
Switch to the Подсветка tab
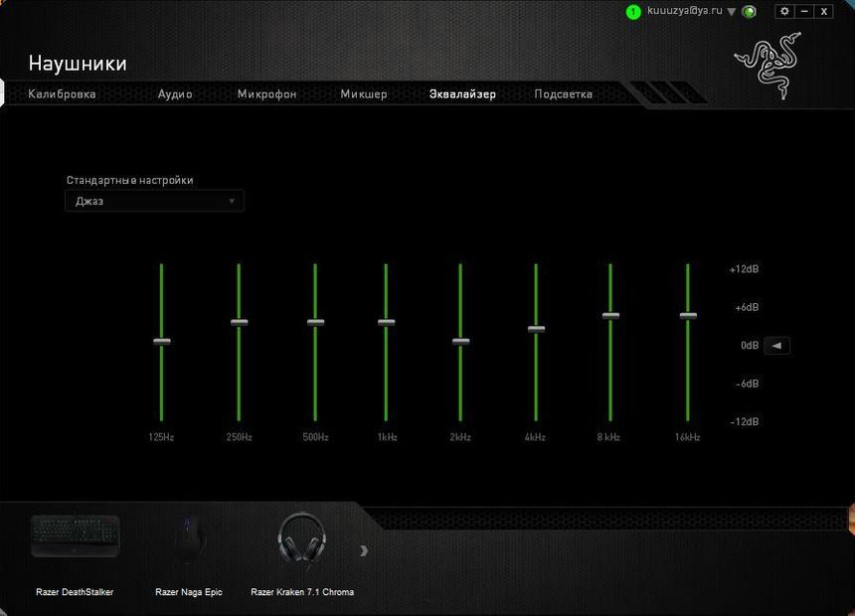point(562,93)
